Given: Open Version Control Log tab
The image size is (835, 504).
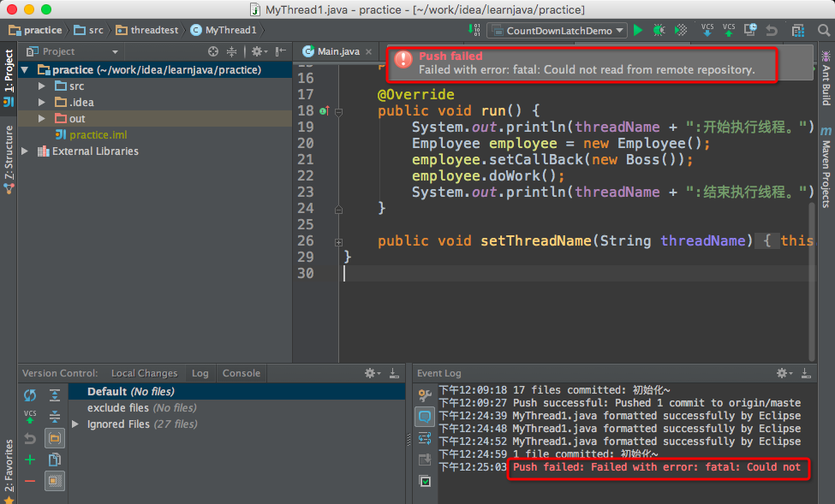Looking at the screenshot, I should (200, 373).
